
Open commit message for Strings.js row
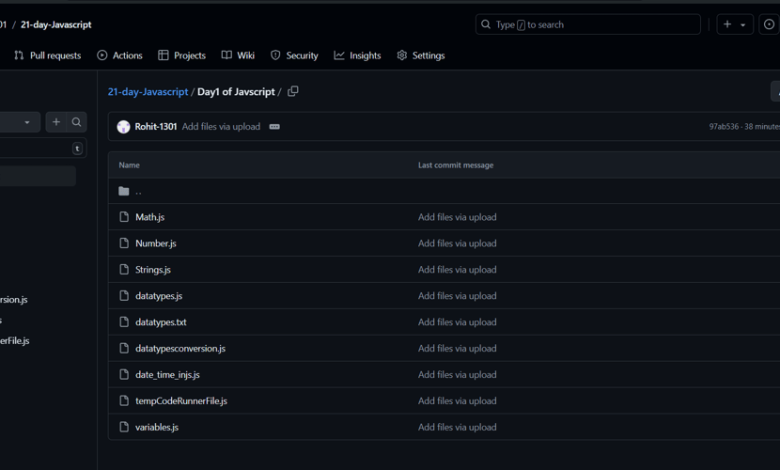pos(457,270)
